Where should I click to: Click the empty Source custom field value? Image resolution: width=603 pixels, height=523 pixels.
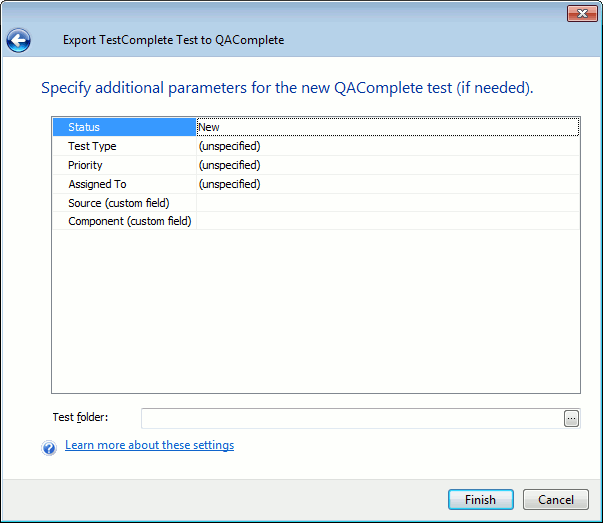click(387, 203)
